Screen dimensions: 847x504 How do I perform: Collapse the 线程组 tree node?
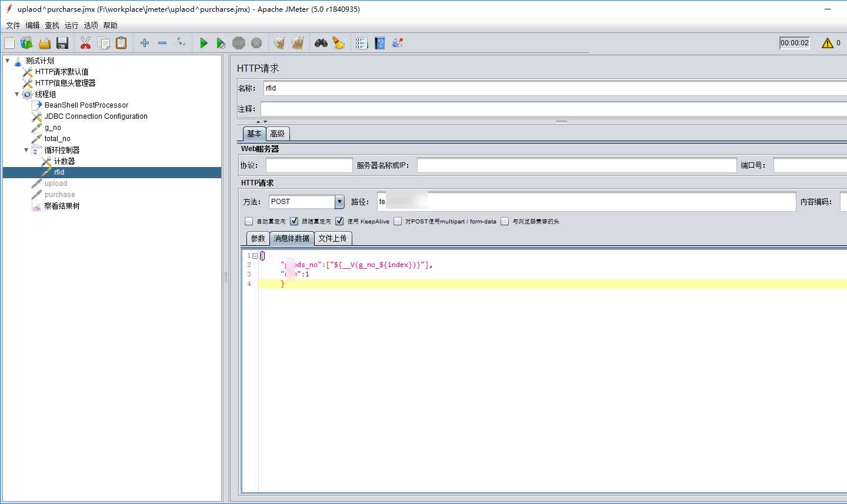pos(16,94)
